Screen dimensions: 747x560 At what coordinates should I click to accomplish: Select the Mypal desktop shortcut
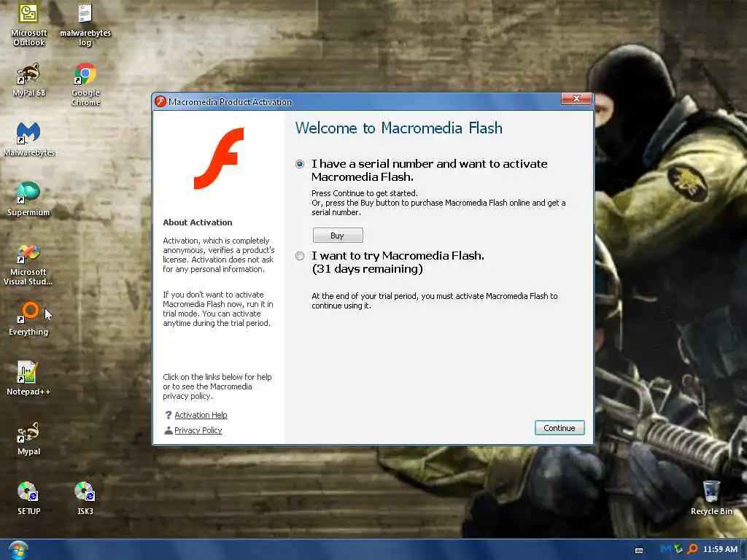(28, 438)
